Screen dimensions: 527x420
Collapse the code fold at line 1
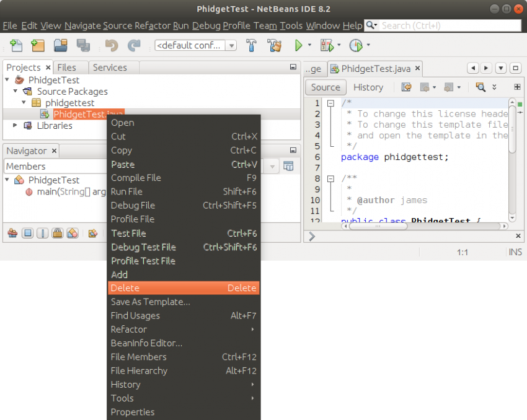330,103
